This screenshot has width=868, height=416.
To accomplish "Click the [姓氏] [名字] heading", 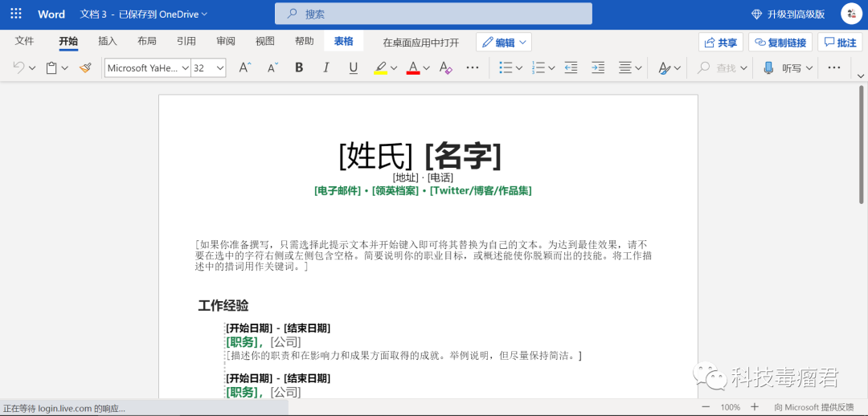I will point(420,156).
